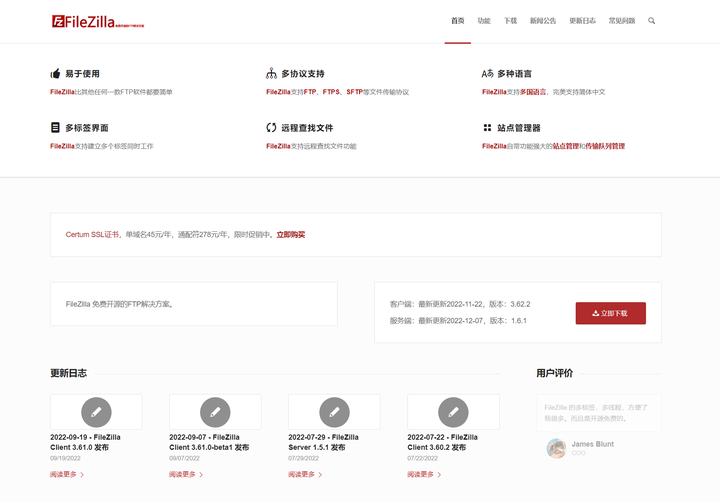Viewport: 720px width, 502px height.
Task: Click 站点管理器 heading
Action: (x=519, y=128)
